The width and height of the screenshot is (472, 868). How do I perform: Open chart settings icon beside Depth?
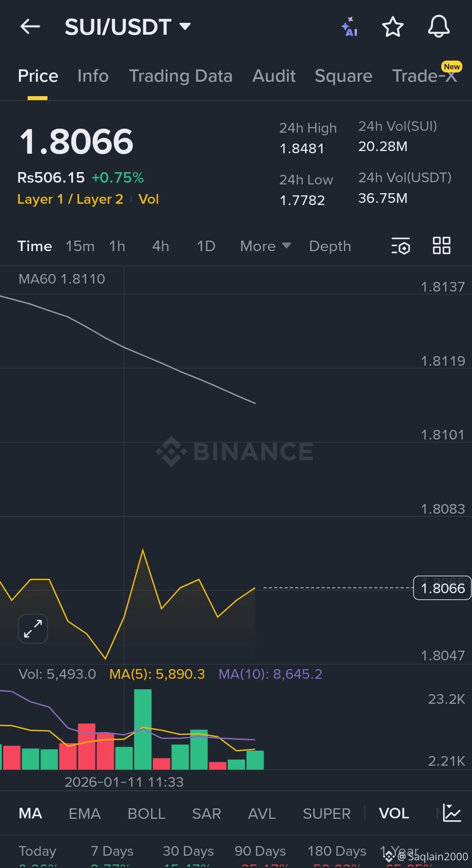pos(401,246)
